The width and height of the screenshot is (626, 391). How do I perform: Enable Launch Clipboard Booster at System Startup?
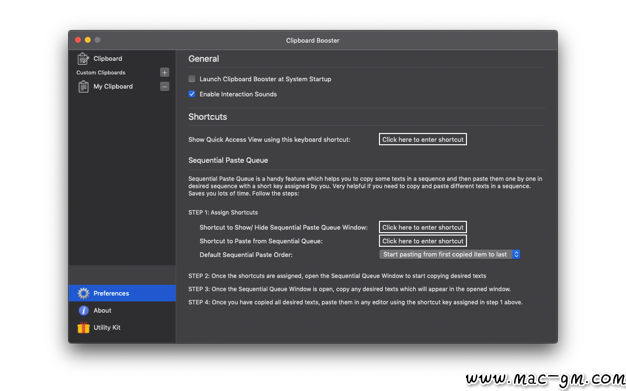tap(192, 79)
